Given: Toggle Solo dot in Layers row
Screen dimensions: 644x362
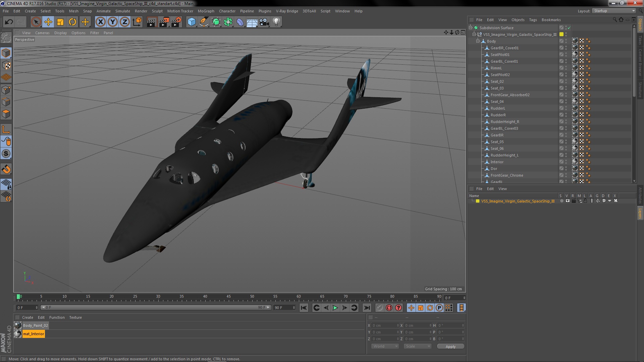Looking at the screenshot, I should point(561,201).
